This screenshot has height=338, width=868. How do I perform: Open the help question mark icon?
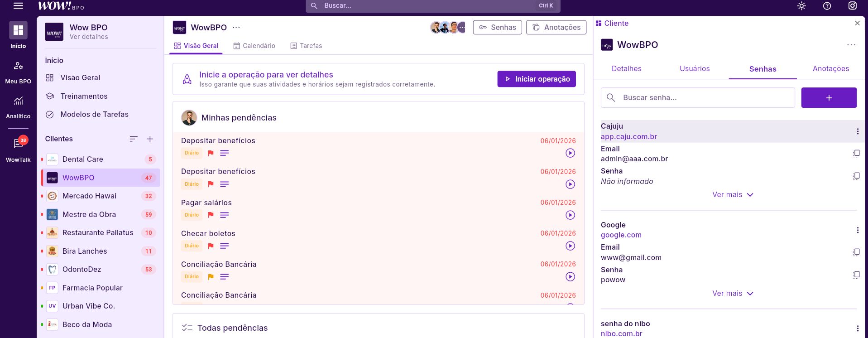point(827,6)
